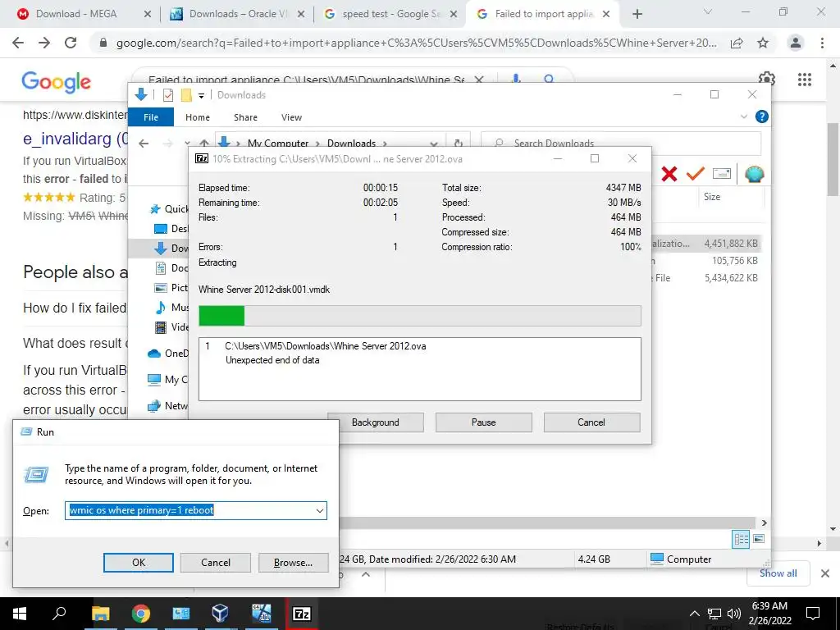
Task: Click the rename icon in ribbon
Action: [x=722, y=174]
